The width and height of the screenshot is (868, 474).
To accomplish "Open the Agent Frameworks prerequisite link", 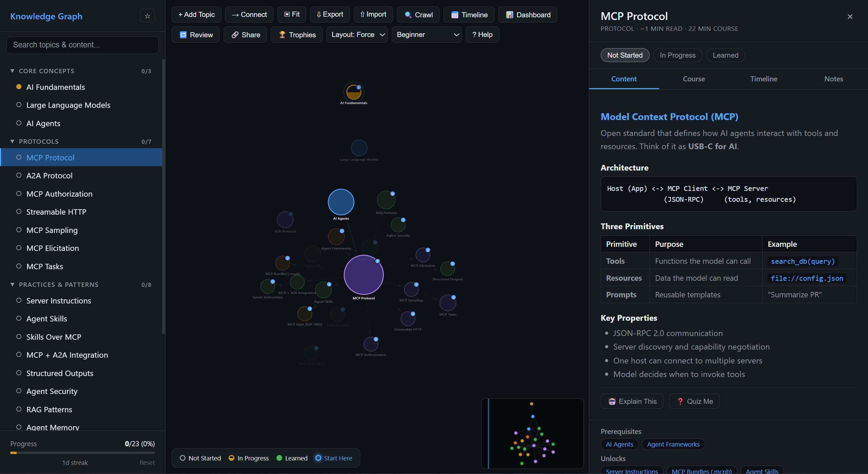I will click(673, 444).
